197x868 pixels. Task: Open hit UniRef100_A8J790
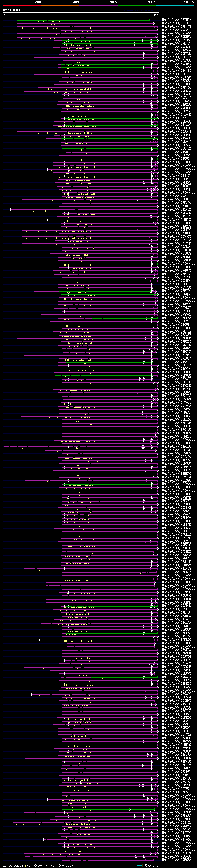pyautogui.click(x=177, y=78)
